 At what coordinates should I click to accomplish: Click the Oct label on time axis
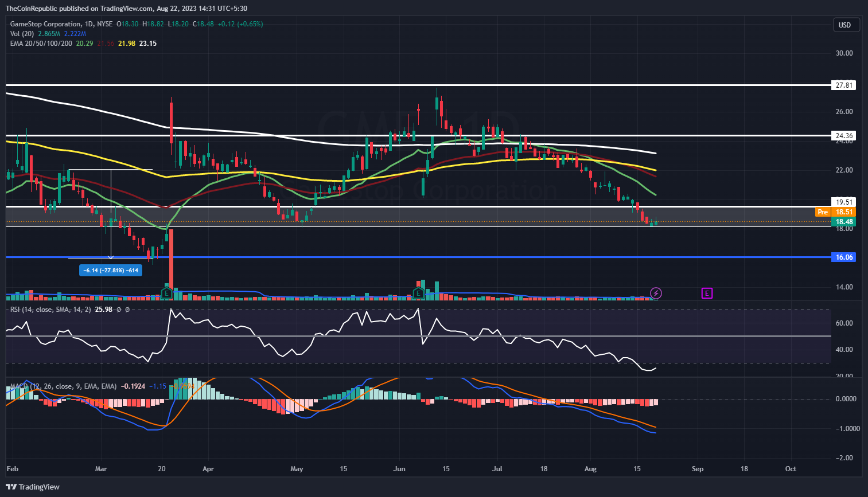(x=791, y=469)
